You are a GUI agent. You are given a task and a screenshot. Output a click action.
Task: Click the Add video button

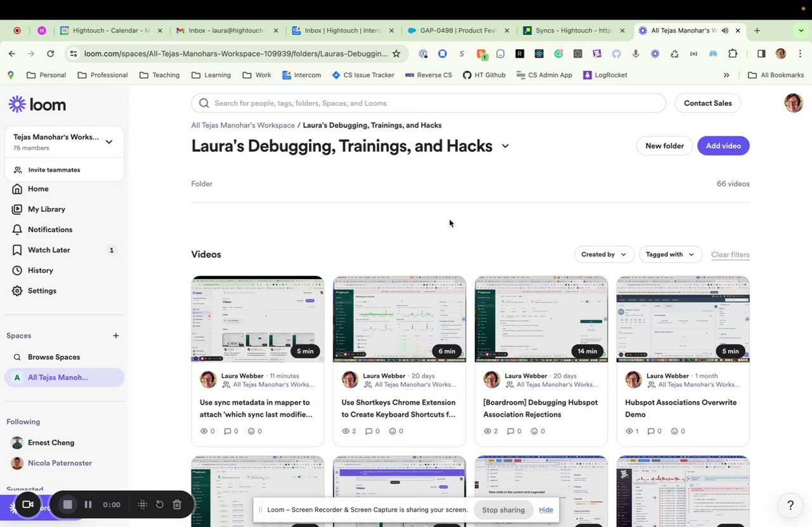723,146
